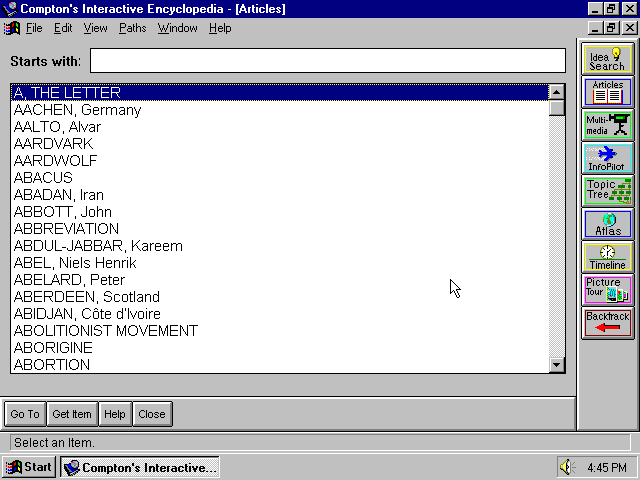Go back with the Backtrack arrow
640x480 pixels.
click(x=608, y=323)
